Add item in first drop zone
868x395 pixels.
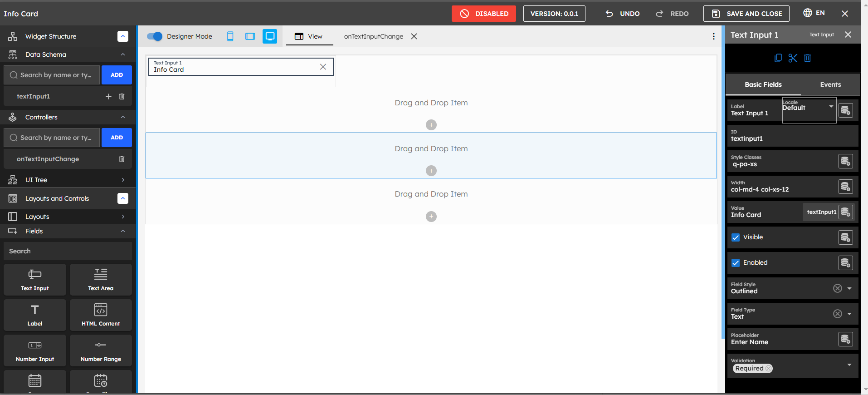point(431,125)
